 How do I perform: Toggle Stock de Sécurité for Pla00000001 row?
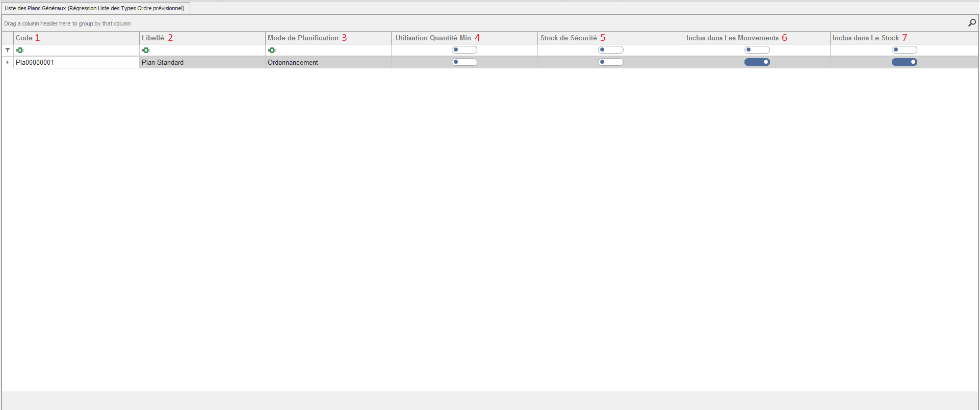click(x=610, y=62)
